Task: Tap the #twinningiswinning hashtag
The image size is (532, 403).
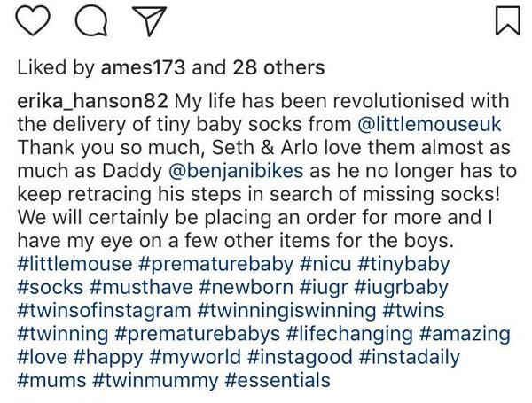Action: (x=286, y=311)
